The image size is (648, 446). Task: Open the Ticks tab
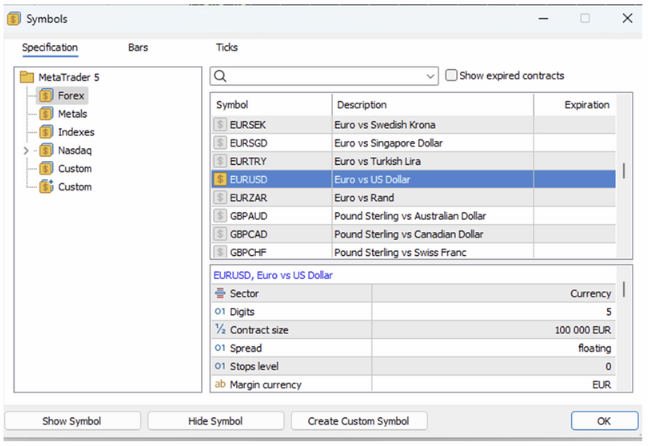[226, 47]
